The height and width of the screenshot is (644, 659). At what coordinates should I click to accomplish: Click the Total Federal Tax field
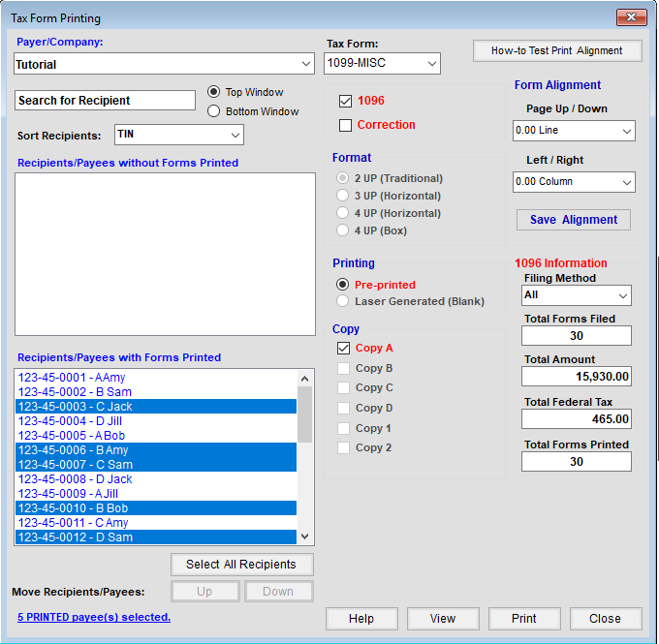[x=577, y=418]
